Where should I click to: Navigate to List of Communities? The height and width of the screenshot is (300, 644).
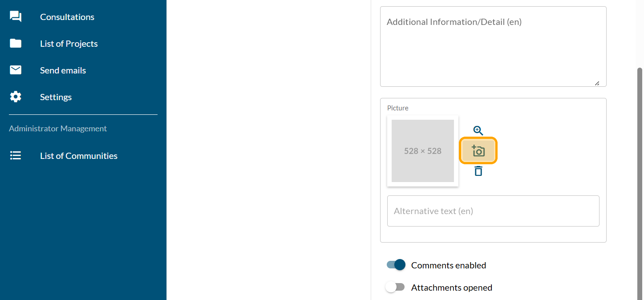pyautogui.click(x=79, y=156)
